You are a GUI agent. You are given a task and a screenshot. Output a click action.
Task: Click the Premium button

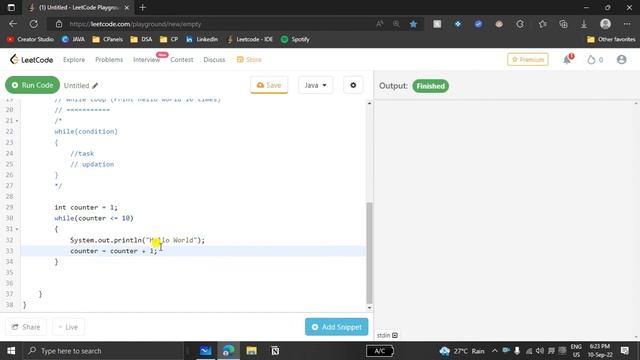click(528, 60)
